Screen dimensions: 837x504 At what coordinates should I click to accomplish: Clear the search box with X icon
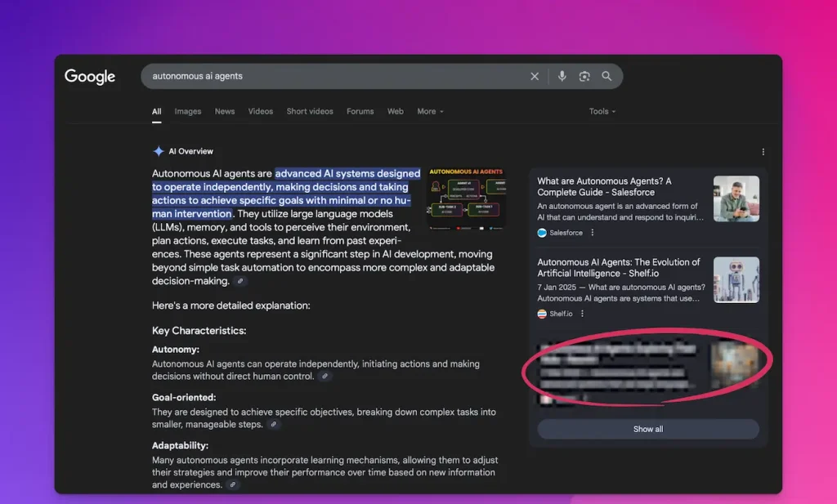pyautogui.click(x=535, y=76)
